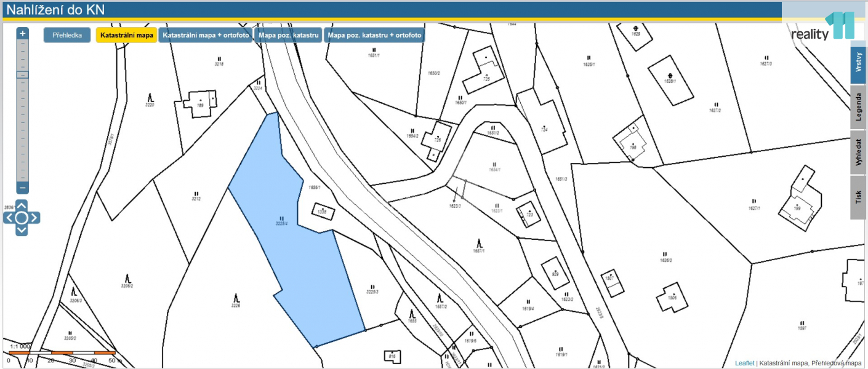The image size is (868, 369).
Task: Pan the map down with arrow
Action: tap(22, 230)
